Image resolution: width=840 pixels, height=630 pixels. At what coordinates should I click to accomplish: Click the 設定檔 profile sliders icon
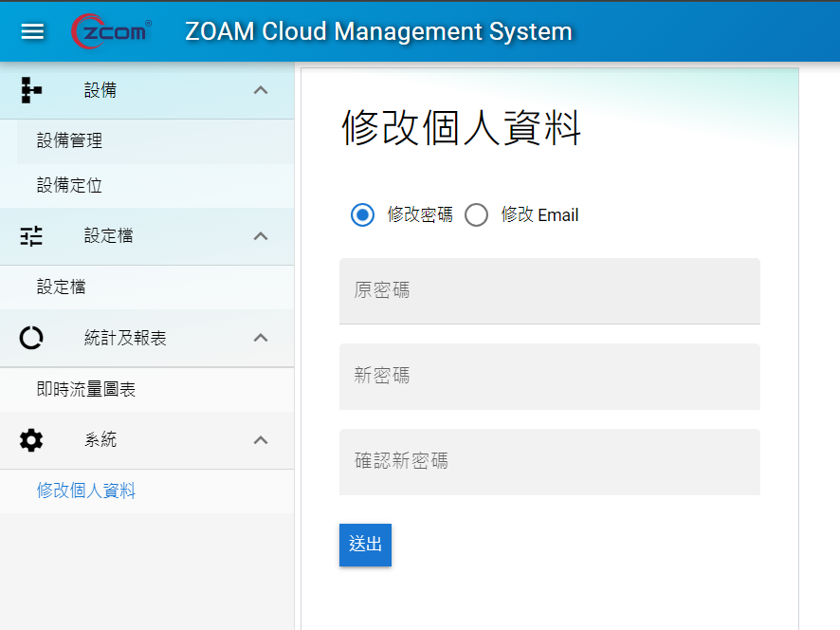click(x=30, y=235)
